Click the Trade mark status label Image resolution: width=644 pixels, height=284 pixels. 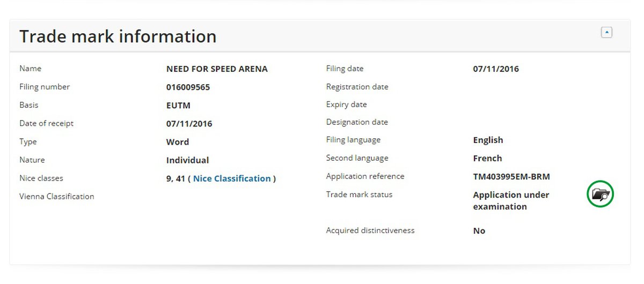click(x=359, y=195)
